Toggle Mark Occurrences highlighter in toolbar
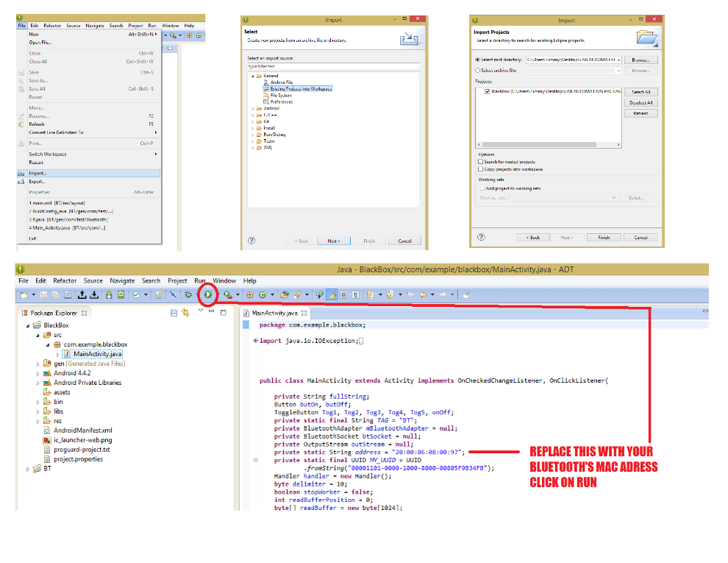Image resolution: width=728 pixels, height=563 pixels. tap(332, 294)
